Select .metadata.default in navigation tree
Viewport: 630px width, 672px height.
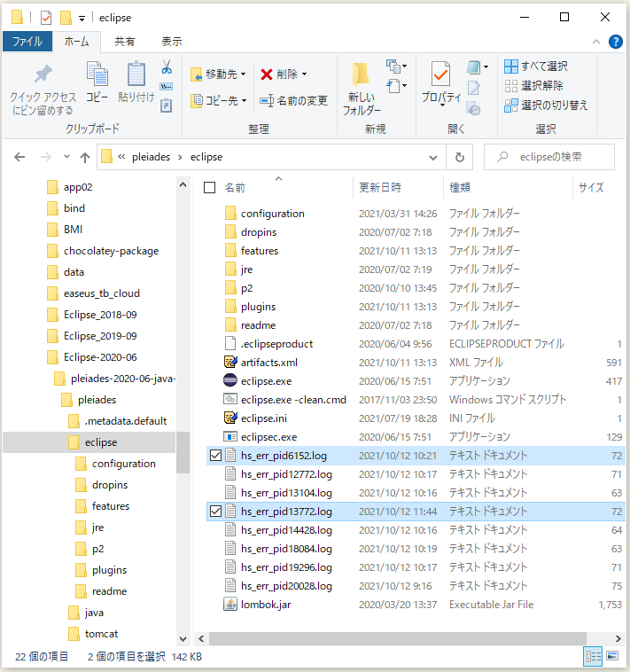126,421
